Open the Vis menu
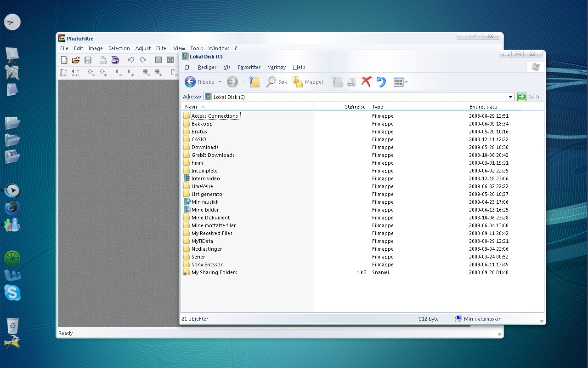The image size is (588, 368). tap(227, 67)
